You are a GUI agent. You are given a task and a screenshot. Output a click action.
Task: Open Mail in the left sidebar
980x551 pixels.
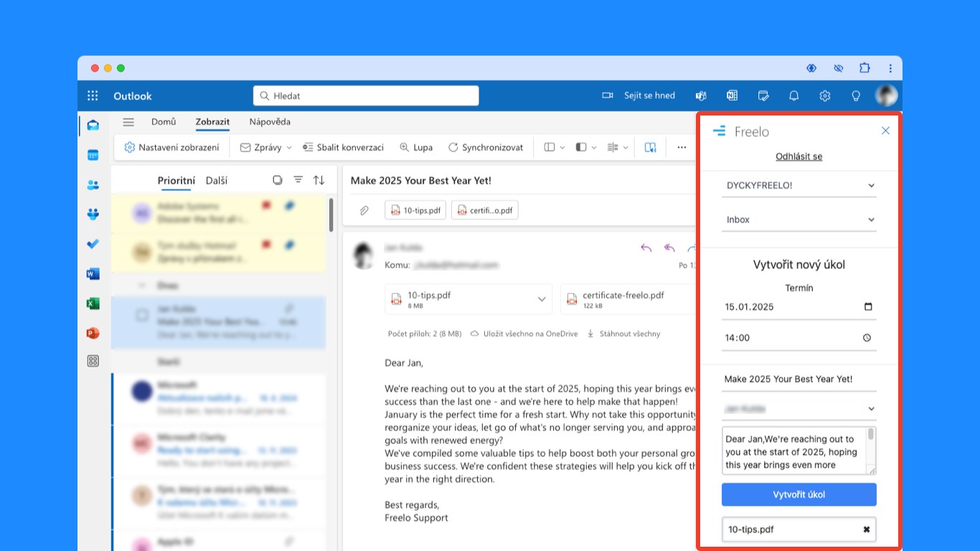93,126
